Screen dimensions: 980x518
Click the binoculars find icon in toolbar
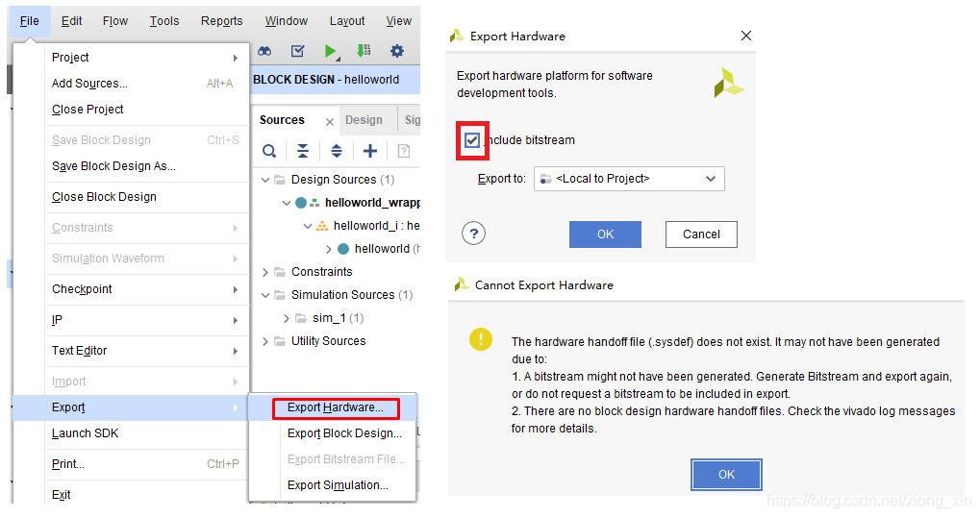265,51
